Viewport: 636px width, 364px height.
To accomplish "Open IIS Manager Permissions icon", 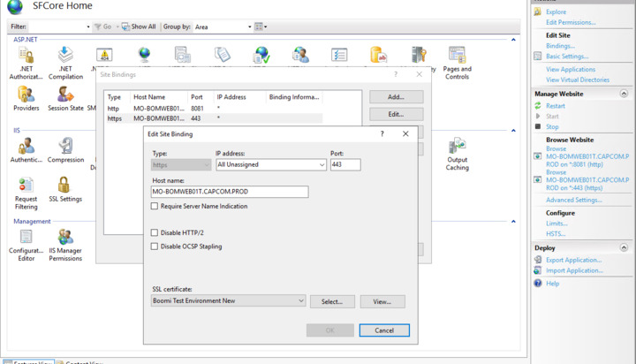I will [65, 239].
